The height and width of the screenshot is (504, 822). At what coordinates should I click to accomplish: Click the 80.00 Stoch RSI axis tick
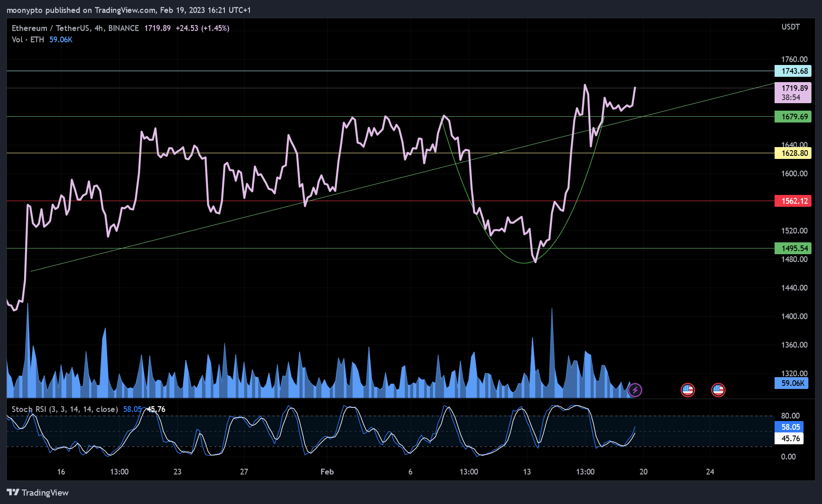(790, 416)
